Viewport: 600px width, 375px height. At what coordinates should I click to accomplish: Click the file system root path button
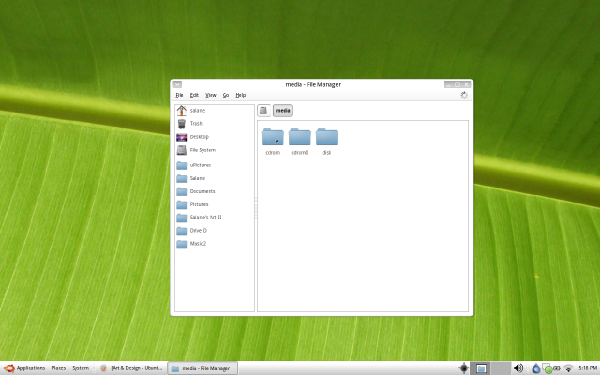264,111
